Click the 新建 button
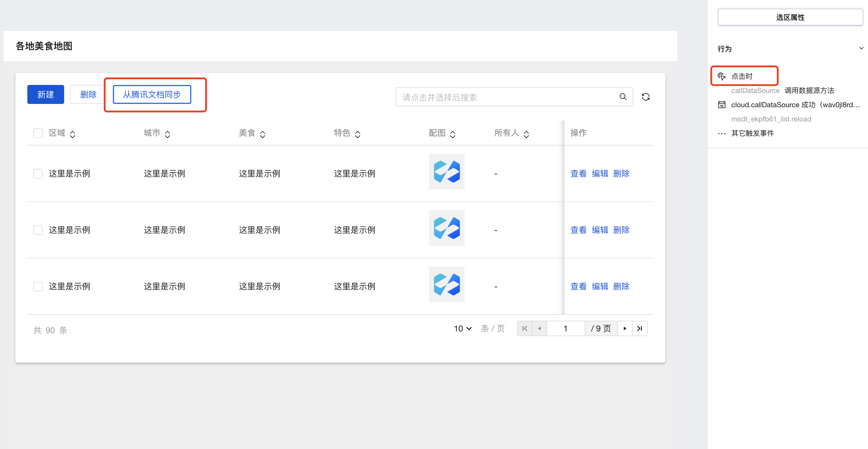The image size is (868, 449). (45, 95)
